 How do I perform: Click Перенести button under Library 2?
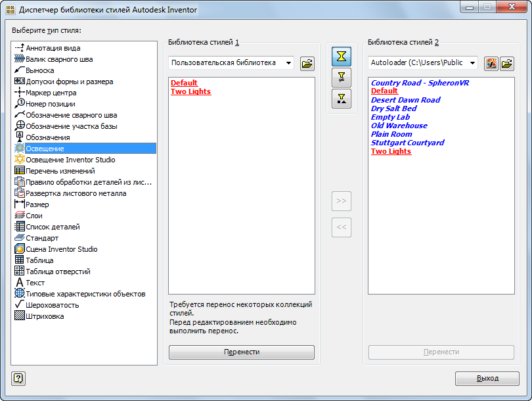point(441,352)
